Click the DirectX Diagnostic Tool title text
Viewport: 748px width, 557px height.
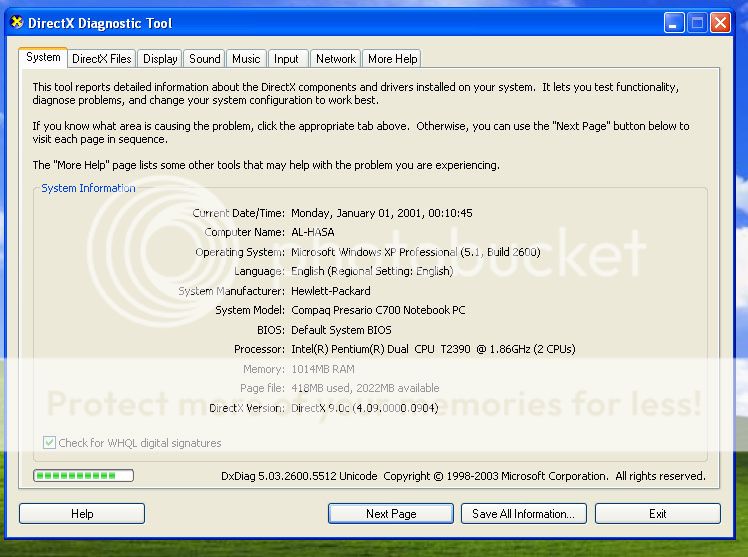click(x=100, y=23)
